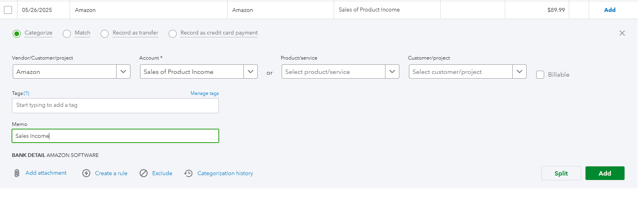
Task: Click the Manage tags link
Action: [x=204, y=93]
